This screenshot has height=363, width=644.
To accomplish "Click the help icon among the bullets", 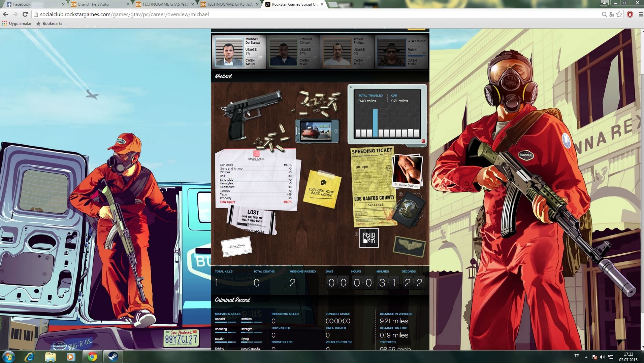I will (x=317, y=110).
